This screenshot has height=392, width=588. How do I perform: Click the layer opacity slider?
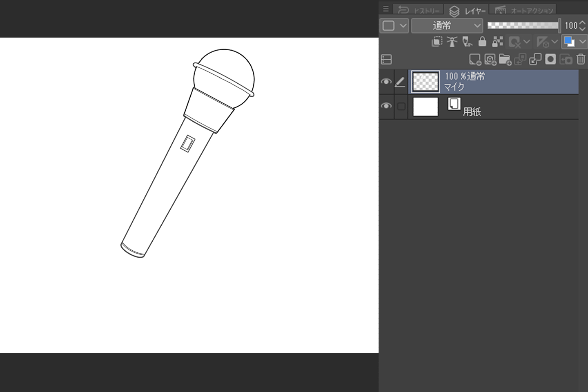(523, 25)
